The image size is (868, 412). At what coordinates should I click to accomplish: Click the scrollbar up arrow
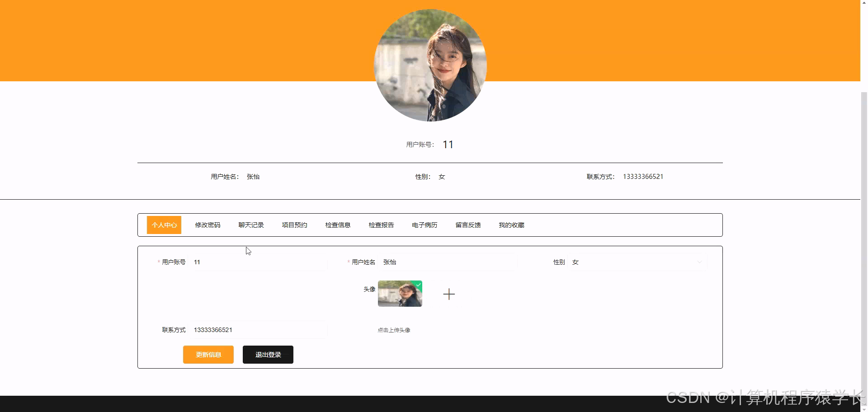point(864,4)
